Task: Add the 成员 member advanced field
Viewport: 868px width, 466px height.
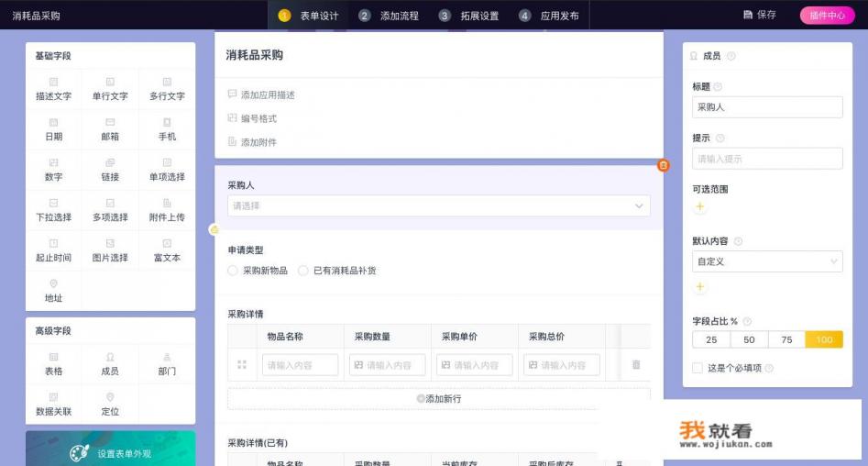Action: pyautogui.click(x=110, y=364)
